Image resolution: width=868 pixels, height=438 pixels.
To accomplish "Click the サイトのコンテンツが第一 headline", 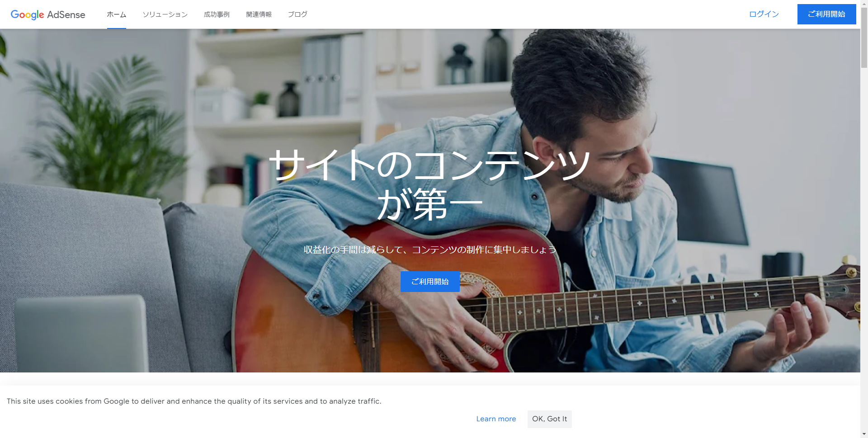I will pos(430,184).
